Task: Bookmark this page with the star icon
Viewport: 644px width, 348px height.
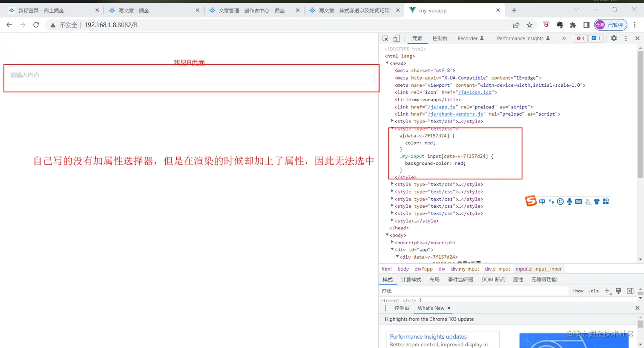Action: pyautogui.click(x=529, y=25)
